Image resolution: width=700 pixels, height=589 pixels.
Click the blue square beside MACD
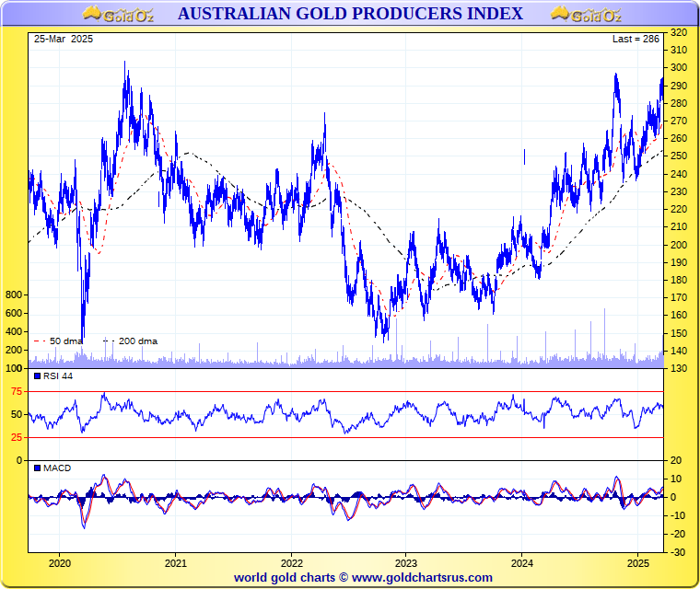pos(38,468)
